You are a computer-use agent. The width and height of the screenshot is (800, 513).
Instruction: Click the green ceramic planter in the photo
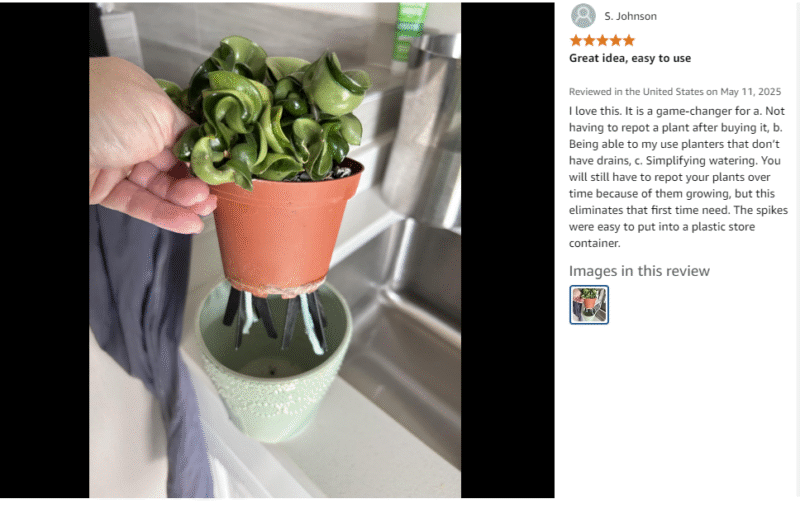pyautogui.click(x=273, y=370)
